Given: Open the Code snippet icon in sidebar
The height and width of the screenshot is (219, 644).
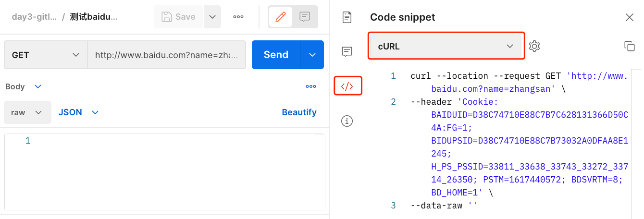Looking at the screenshot, I should pos(347,86).
